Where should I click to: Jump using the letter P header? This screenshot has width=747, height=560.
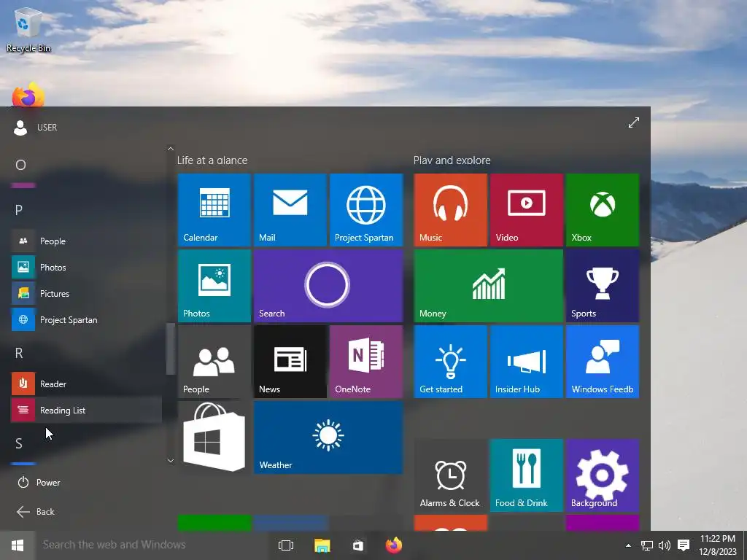pos(19,210)
